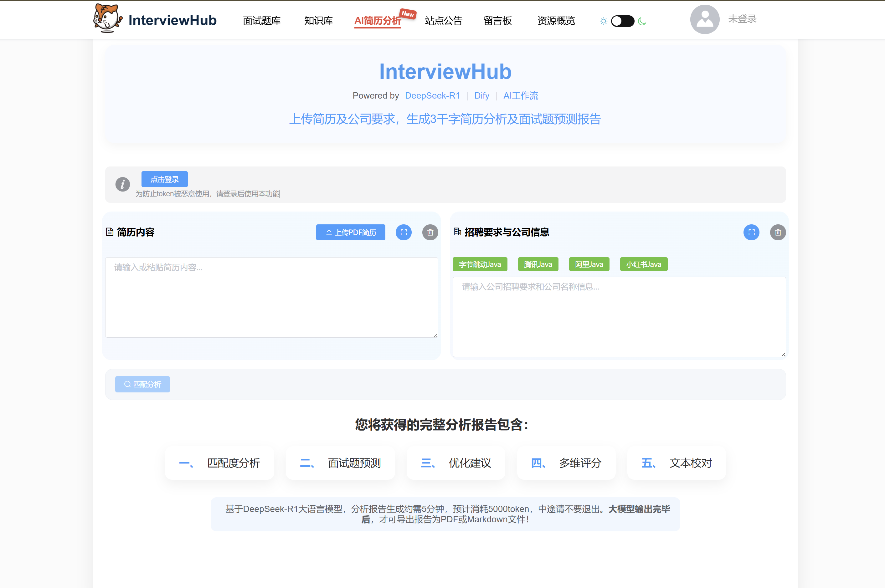Open the user avatar profile icon
This screenshot has width=885, height=588.
705,19
